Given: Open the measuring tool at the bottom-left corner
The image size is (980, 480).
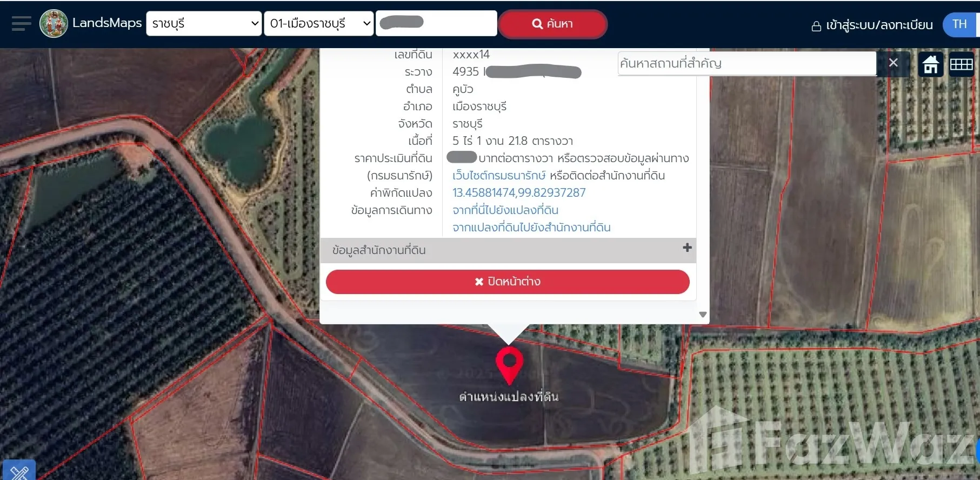Looking at the screenshot, I should 19,471.
